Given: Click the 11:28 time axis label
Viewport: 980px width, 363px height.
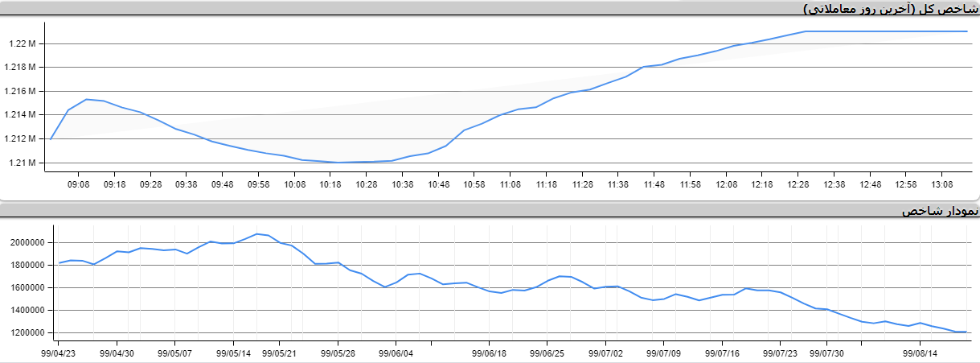Looking at the screenshot, I should click(582, 184).
